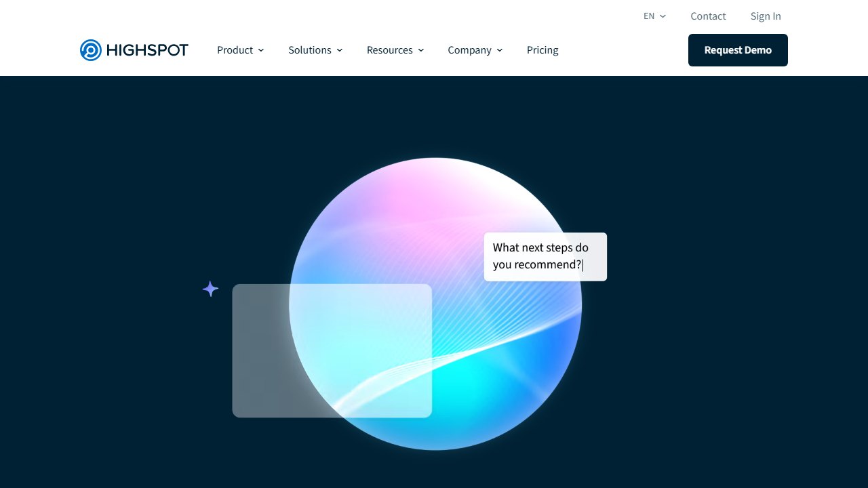Click the Request Demo button

738,50
